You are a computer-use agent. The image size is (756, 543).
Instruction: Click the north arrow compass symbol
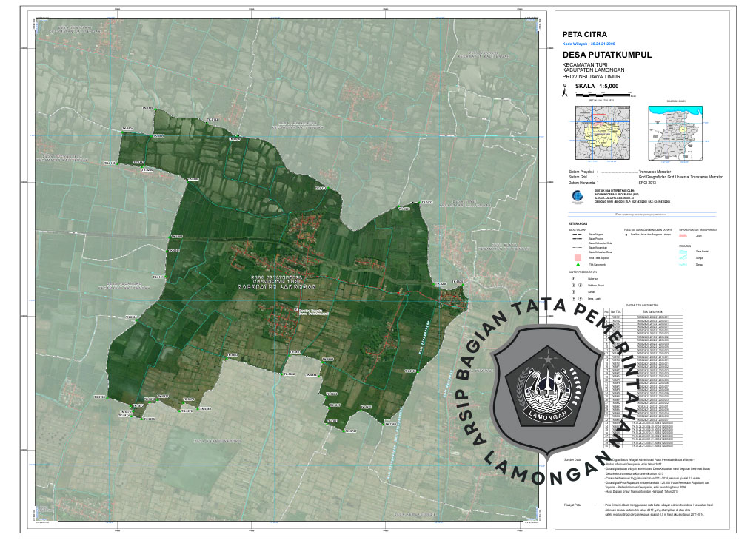(566, 92)
